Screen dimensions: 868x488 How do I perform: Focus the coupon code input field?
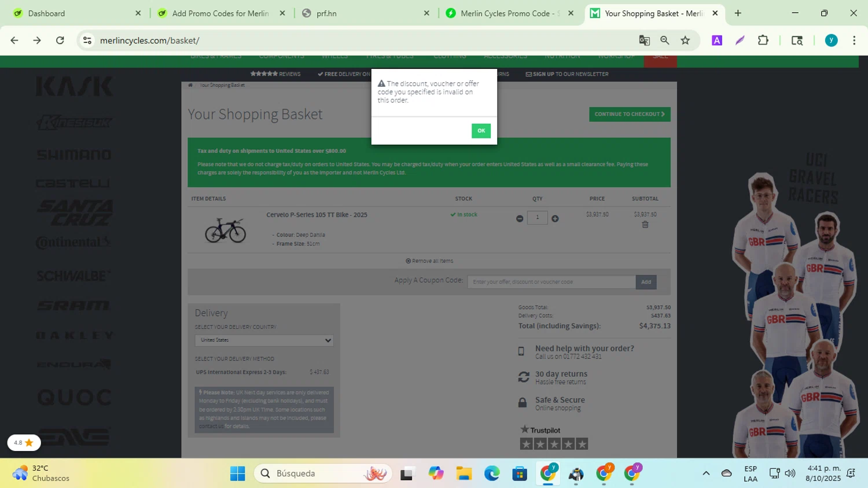[x=551, y=282]
